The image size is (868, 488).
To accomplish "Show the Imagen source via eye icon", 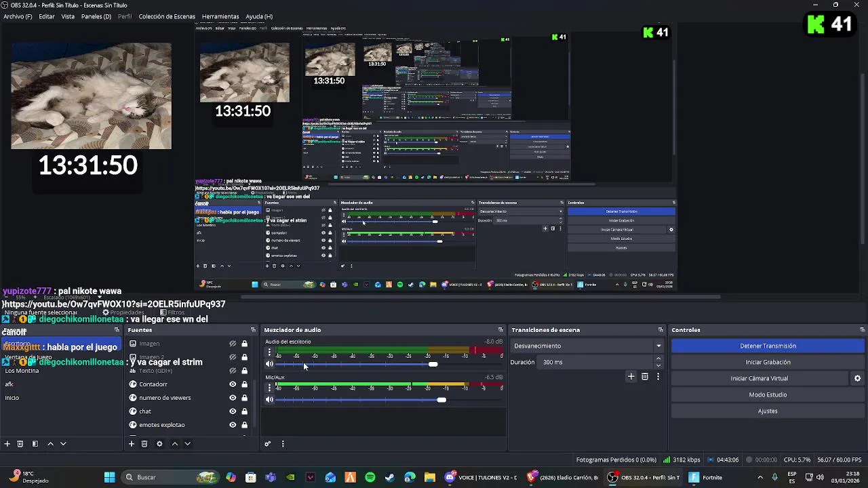I will click(x=233, y=344).
